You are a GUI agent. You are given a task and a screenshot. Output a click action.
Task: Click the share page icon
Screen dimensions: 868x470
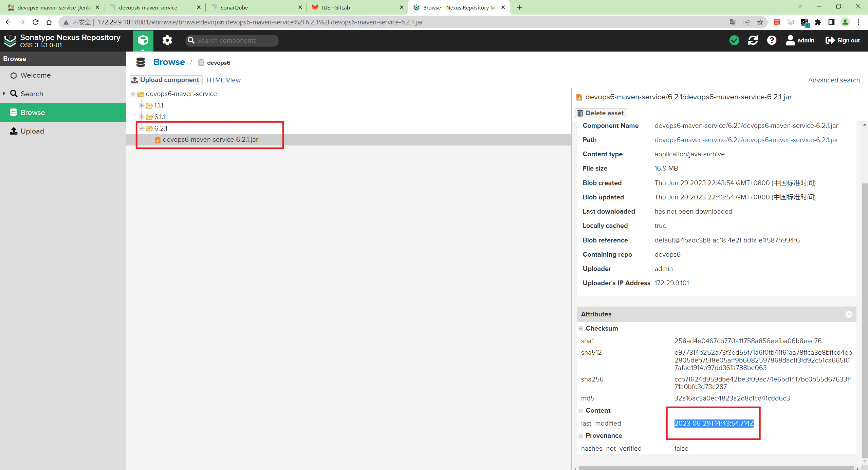point(746,22)
